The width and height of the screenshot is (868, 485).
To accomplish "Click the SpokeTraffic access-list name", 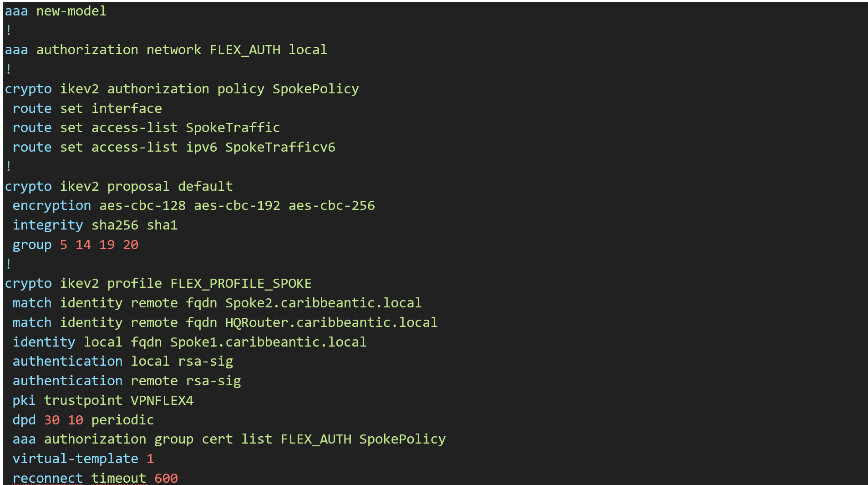I will coord(233,128).
